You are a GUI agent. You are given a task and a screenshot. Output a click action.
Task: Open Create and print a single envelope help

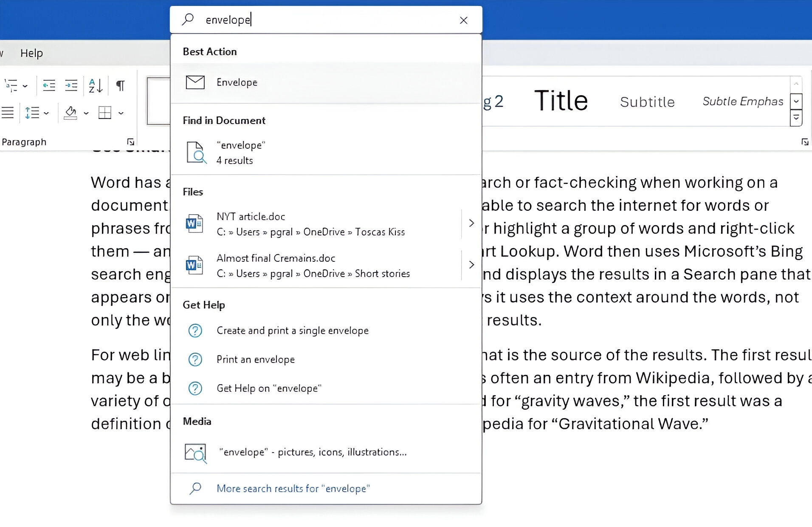[x=292, y=330]
